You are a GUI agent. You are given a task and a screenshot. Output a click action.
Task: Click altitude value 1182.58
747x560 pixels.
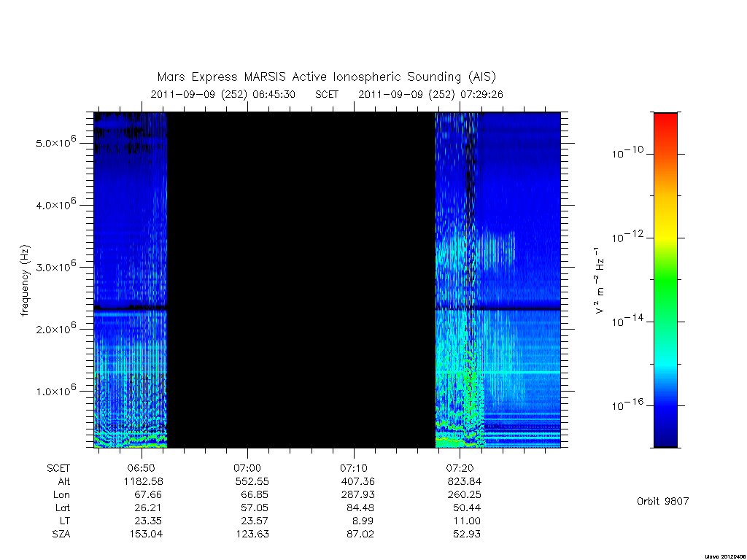[144, 481]
